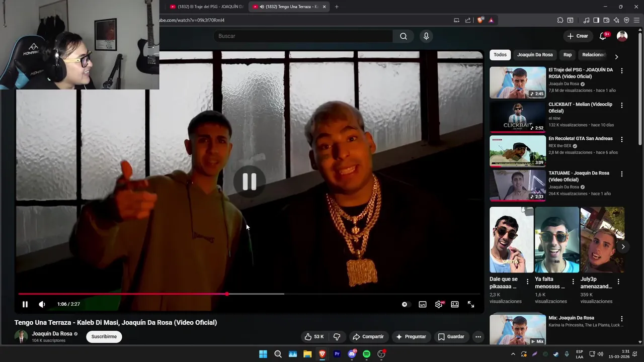Open options for 'En Recoleta!' video
Screen dimensions: 644x362
click(x=622, y=139)
